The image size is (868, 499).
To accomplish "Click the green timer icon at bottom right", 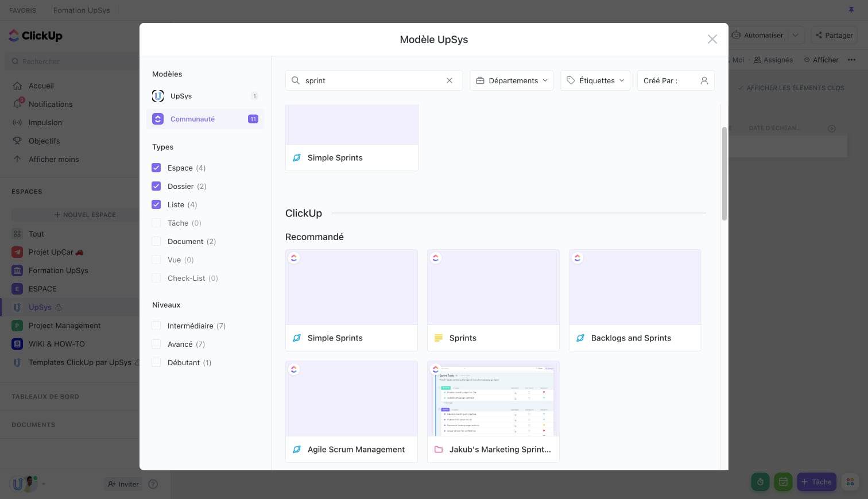I will click(760, 482).
